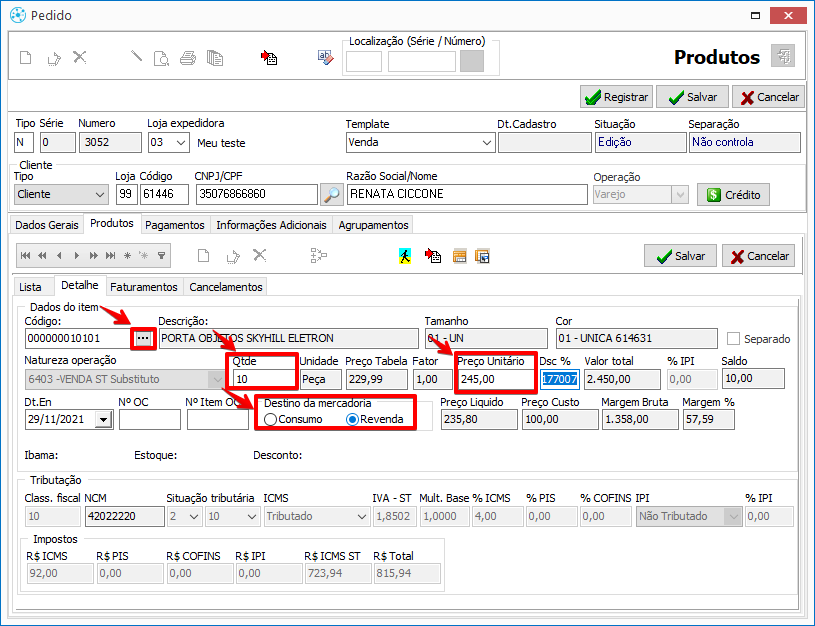The height and width of the screenshot is (626, 815).
Task: Open the Cliente Tipo dropdown
Action: pyautogui.click(x=100, y=195)
